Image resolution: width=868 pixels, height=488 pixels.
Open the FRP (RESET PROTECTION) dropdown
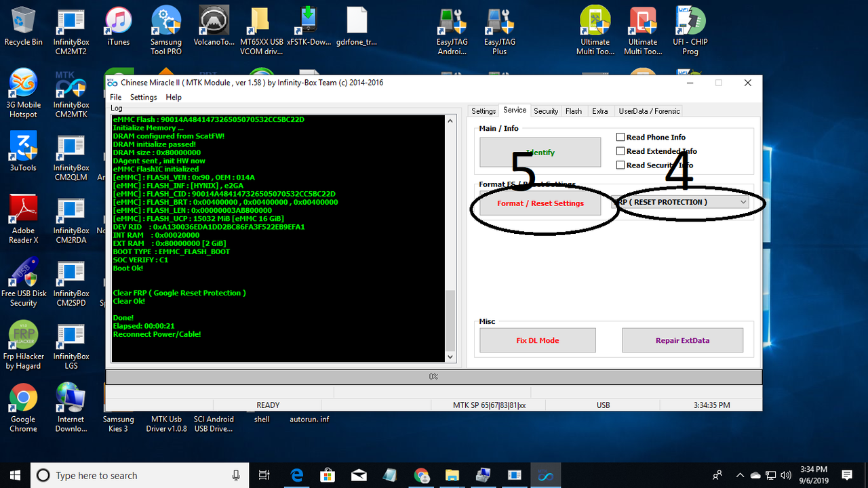(680, 202)
